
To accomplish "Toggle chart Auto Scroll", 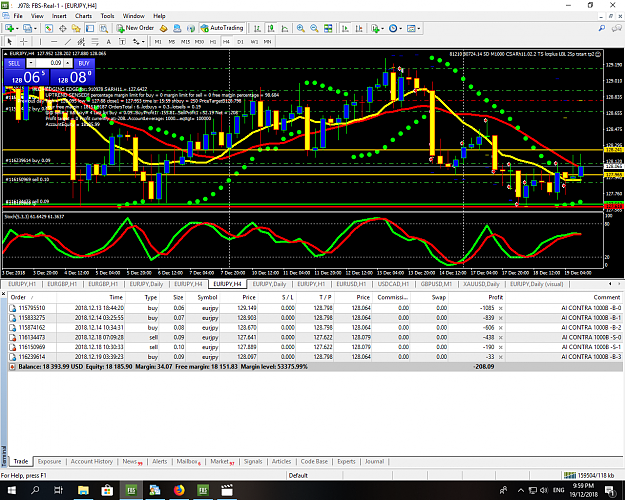I will (345, 28).
